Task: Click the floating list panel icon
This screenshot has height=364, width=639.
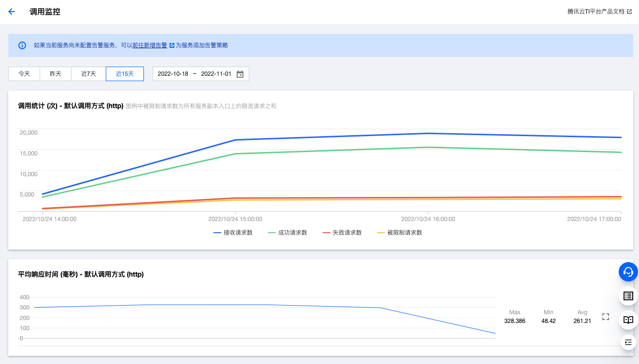Action: (x=628, y=296)
